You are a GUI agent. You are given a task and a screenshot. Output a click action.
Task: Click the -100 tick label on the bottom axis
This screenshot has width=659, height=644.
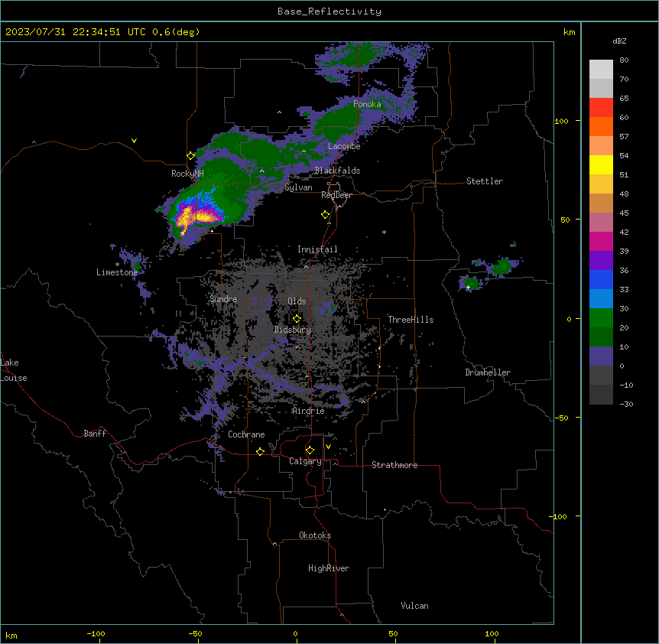[x=96, y=633]
